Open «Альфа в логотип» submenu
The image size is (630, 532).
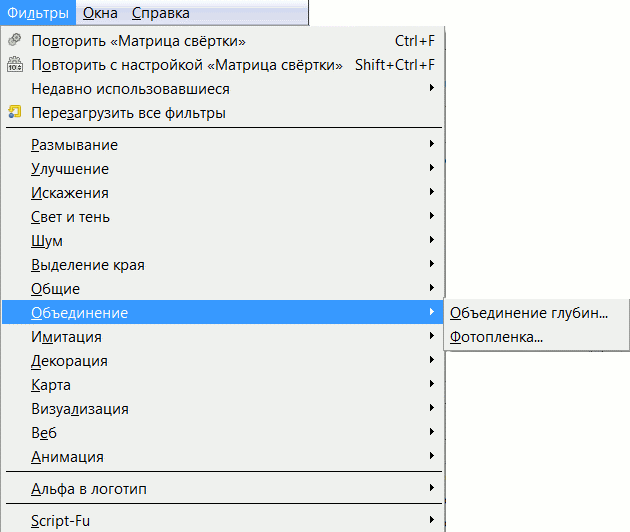(x=95, y=489)
